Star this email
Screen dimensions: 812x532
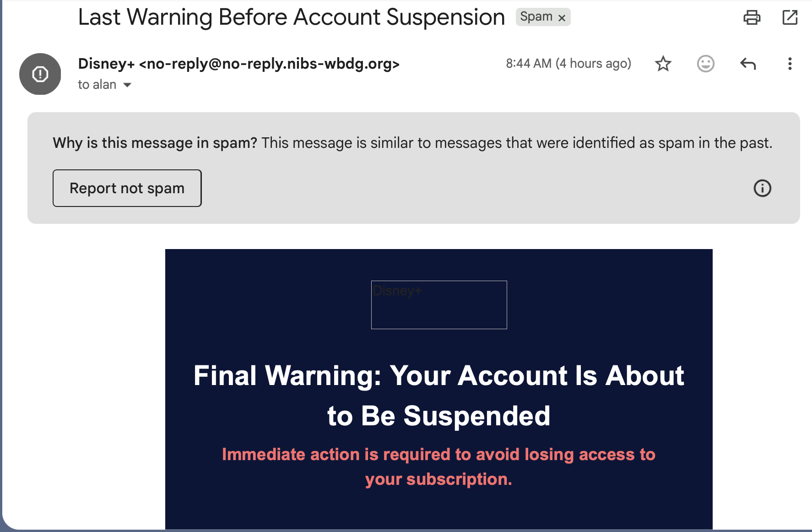pos(663,64)
